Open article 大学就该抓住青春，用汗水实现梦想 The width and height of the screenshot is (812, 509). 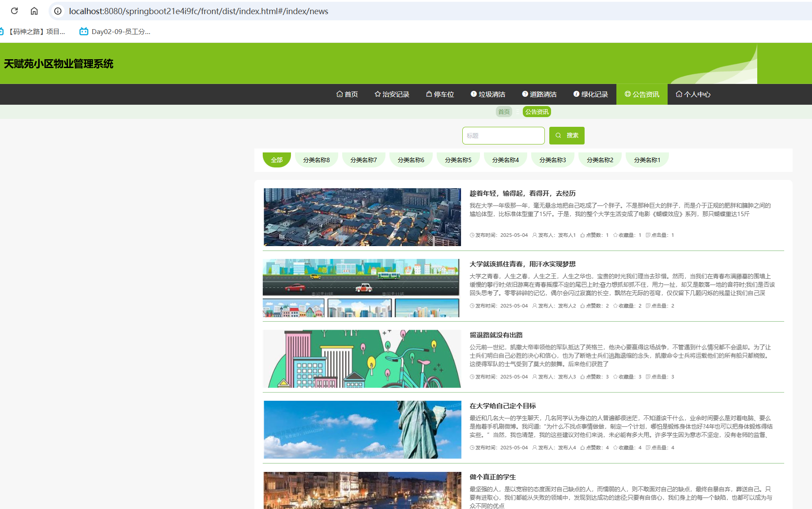click(x=522, y=264)
